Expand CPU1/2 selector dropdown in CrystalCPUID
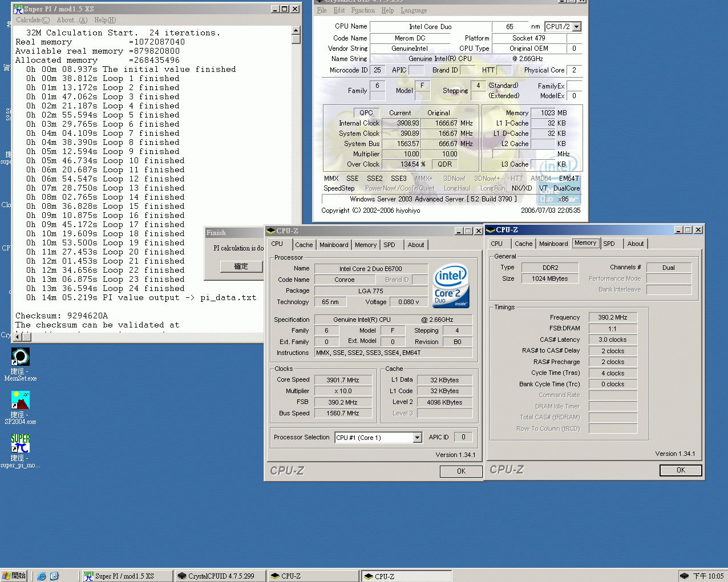This screenshot has height=582, width=728. [577, 27]
